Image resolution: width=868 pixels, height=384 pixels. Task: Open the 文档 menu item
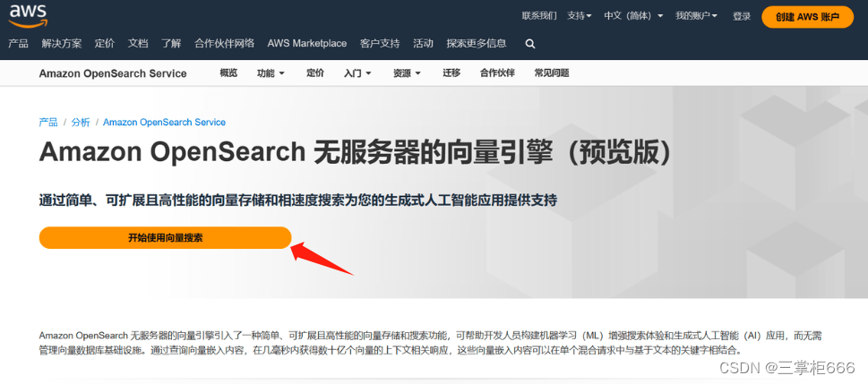click(x=138, y=43)
